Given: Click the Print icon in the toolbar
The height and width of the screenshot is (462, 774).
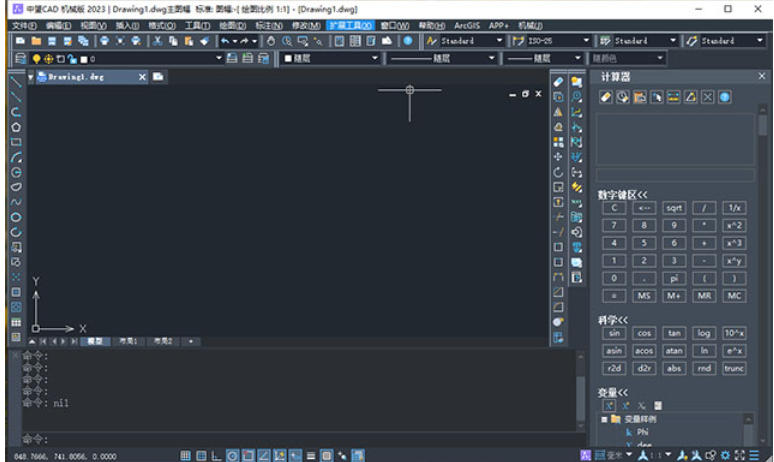Looking at the screenshot, I should tap(104, 41).
